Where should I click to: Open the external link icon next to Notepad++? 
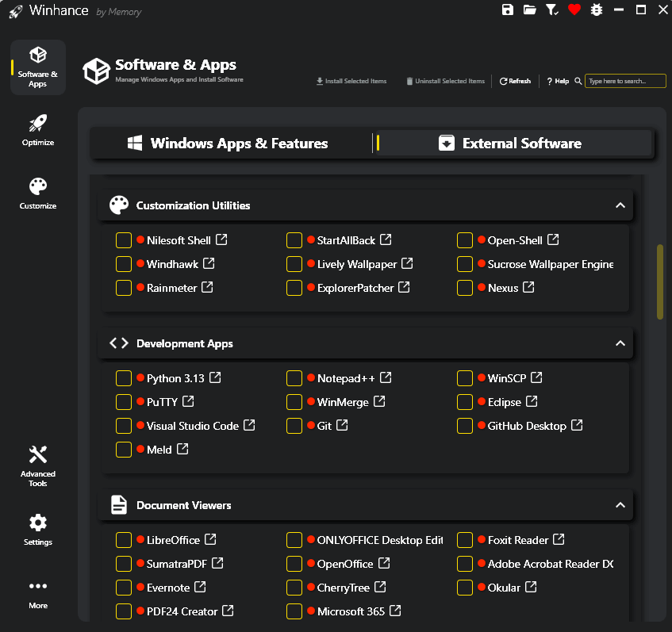coord(386,378)
